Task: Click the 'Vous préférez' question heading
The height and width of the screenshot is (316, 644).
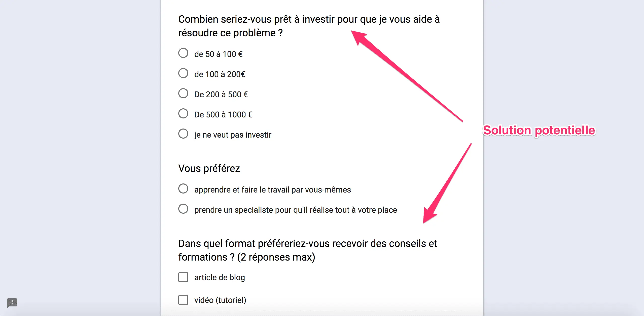Action: click(209, 168)
